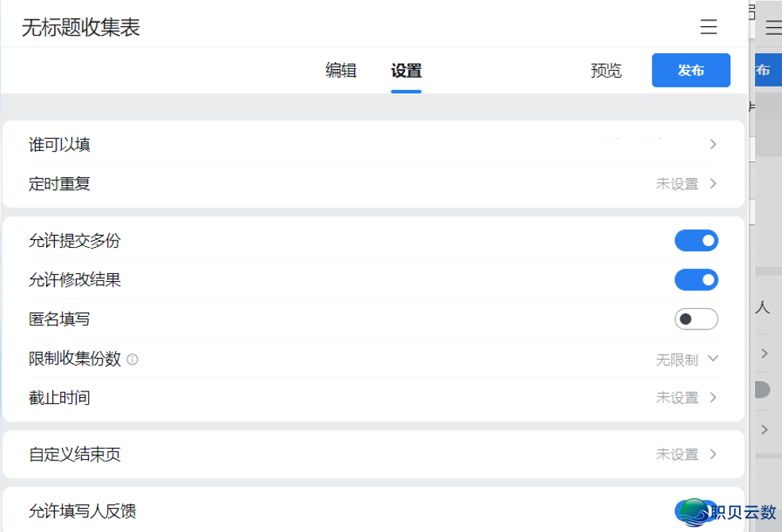Click the 允许填写人反馈 row label
Screen dimensions: 782x532
tap(87, 511)
